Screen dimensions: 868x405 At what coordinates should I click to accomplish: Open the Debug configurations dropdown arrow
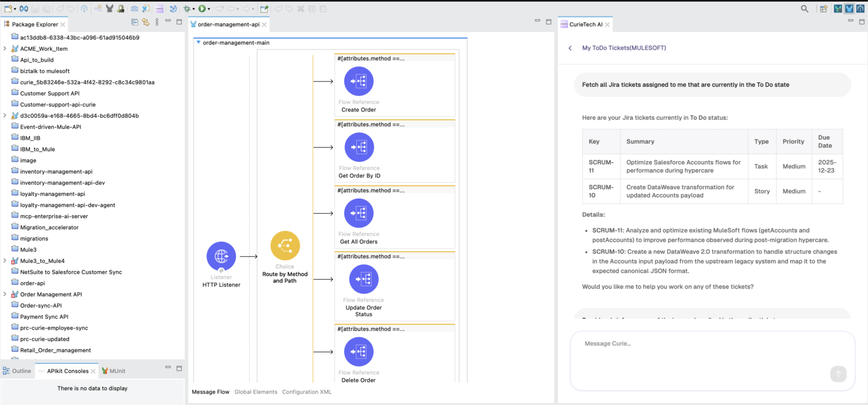click(x=194, y=9)
